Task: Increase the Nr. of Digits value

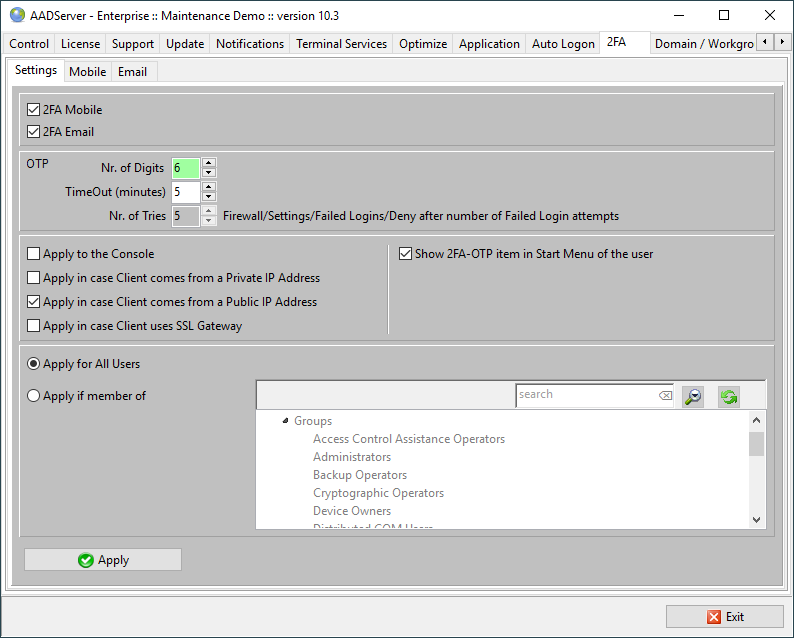Action: coord(209,163)
